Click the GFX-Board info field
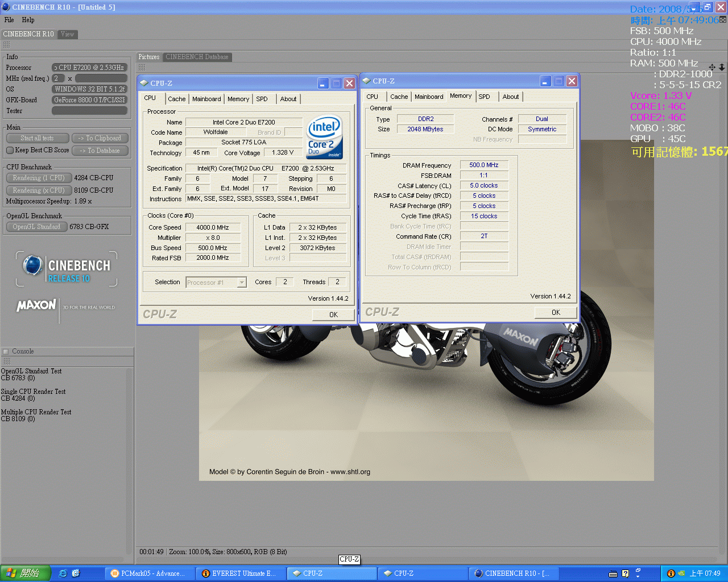728x582 pixels. pyautogui.click(x=89, y=100)
